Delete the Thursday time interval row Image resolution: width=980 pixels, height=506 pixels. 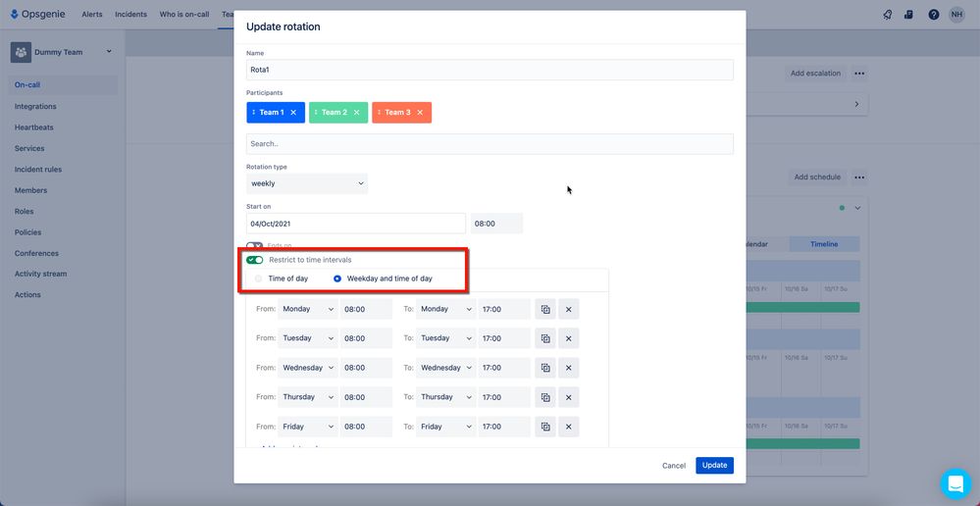click(569, 397)
